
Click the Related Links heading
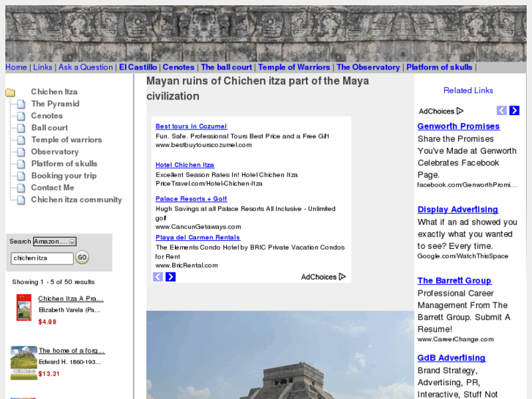(x=468, y=90)
